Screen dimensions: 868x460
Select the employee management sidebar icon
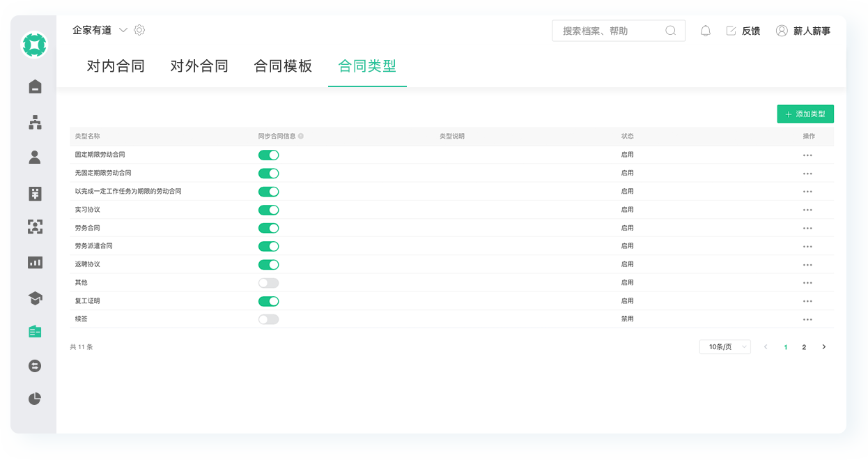tap(33, 157)
